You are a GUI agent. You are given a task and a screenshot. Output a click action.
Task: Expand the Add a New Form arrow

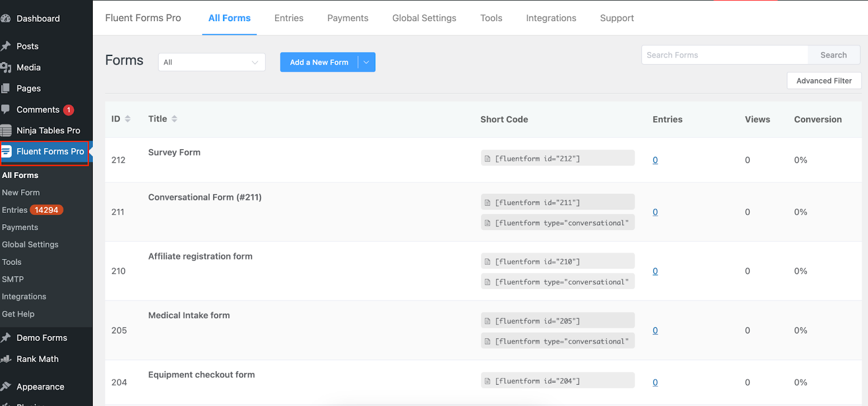tap(367, 62)
